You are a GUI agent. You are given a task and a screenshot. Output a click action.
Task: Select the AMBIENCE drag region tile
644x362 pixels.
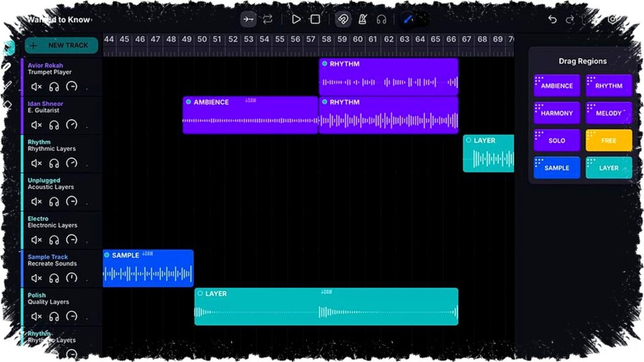(x=557, y=85)
